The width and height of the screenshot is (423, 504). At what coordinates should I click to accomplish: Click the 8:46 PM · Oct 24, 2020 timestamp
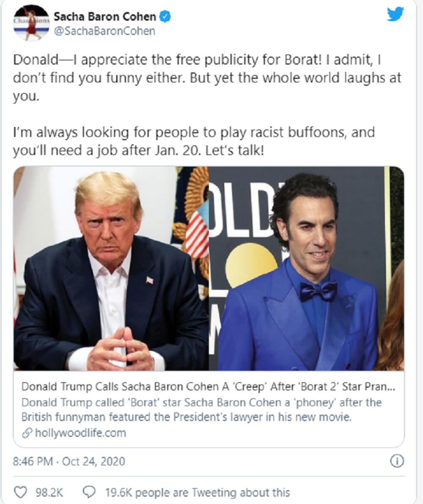[69, 461]
